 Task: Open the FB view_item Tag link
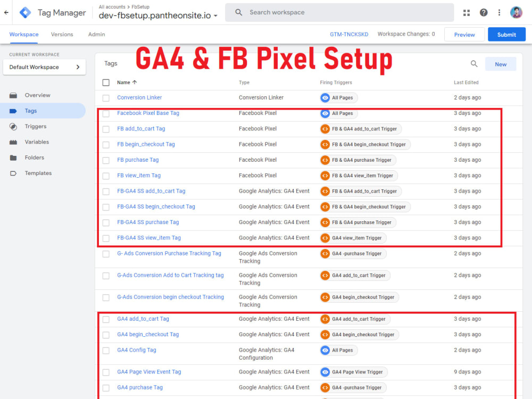point(139,176)
